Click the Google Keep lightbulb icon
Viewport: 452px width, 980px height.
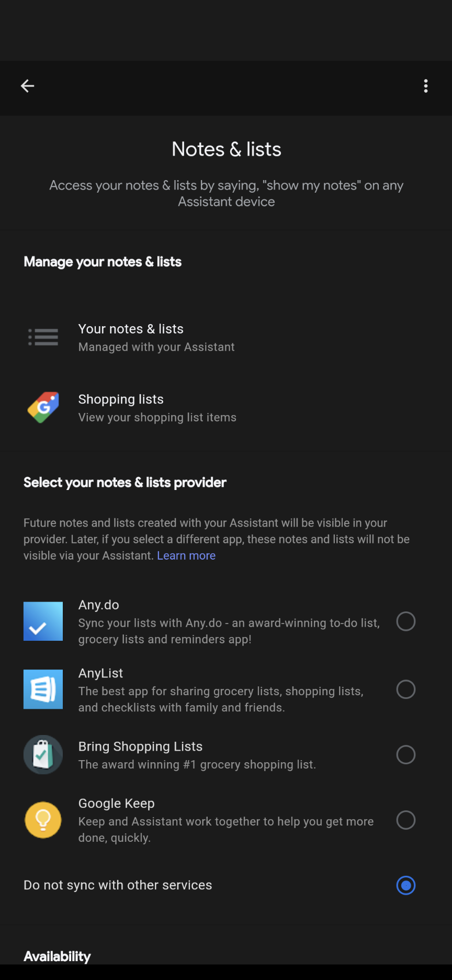click(x=43, y=820)
